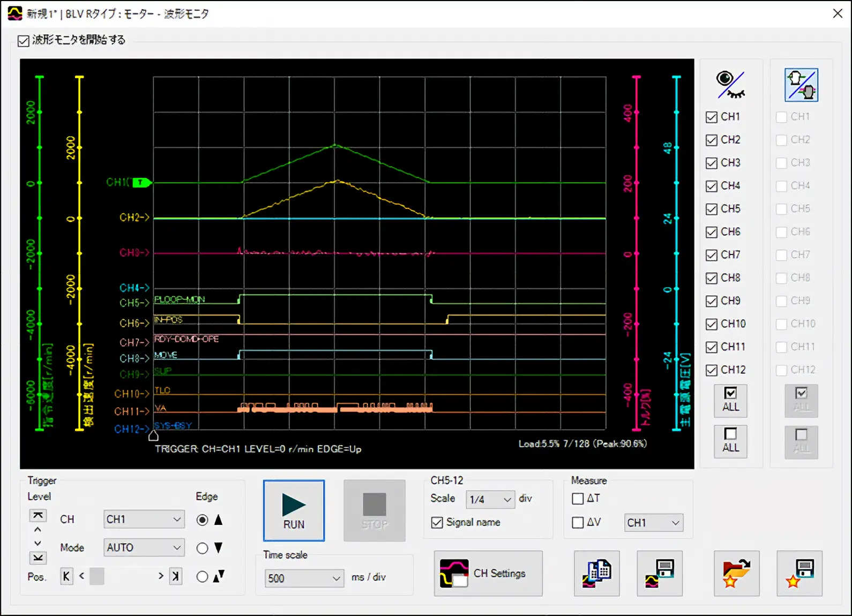Jump trigger position to far right end
Screen dimensions: 852x616
click(x=175, y=576)
